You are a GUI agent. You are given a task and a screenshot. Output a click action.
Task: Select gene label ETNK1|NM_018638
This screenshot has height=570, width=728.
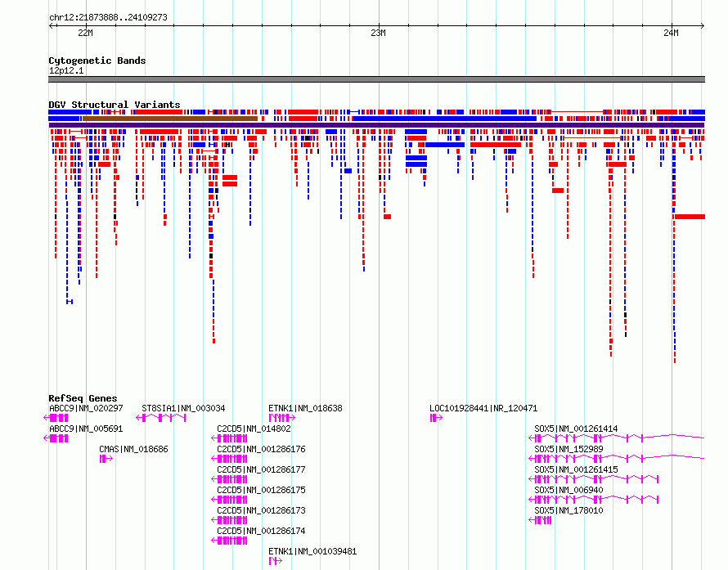point(305,408)
